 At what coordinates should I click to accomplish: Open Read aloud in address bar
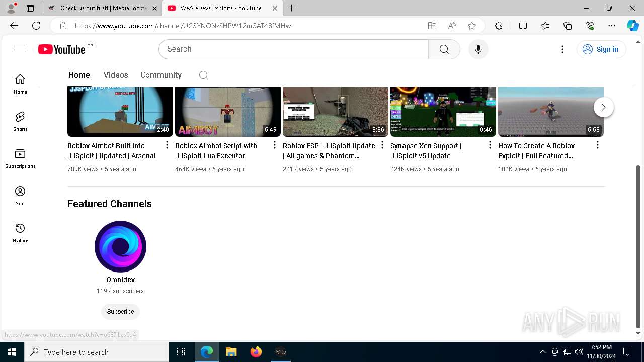click(452, 26)
